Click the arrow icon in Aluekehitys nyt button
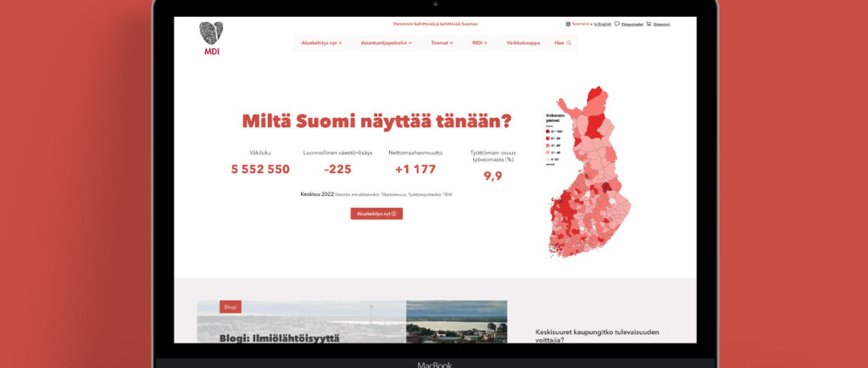The height and width of the screenshot is (368, 868). [394, 214]
